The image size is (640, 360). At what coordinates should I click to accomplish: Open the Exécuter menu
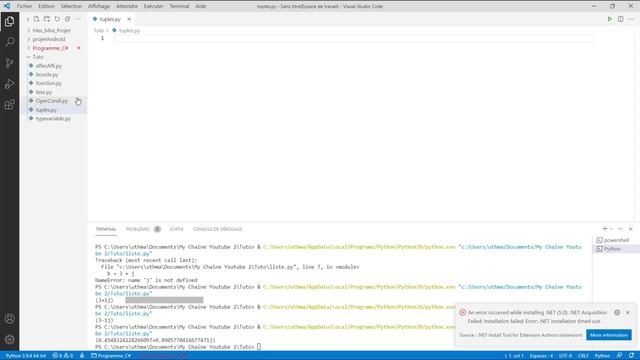pos(153,6)
